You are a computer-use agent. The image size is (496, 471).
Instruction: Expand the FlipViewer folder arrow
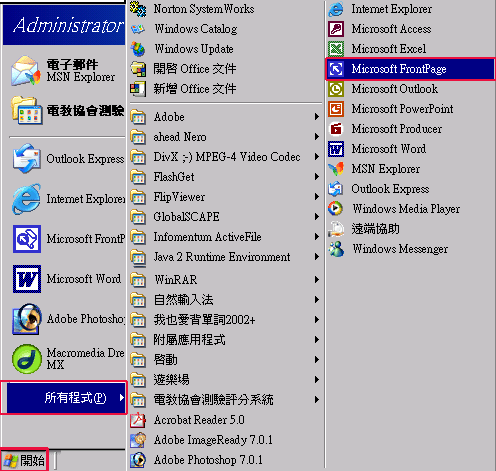[317, 197]
